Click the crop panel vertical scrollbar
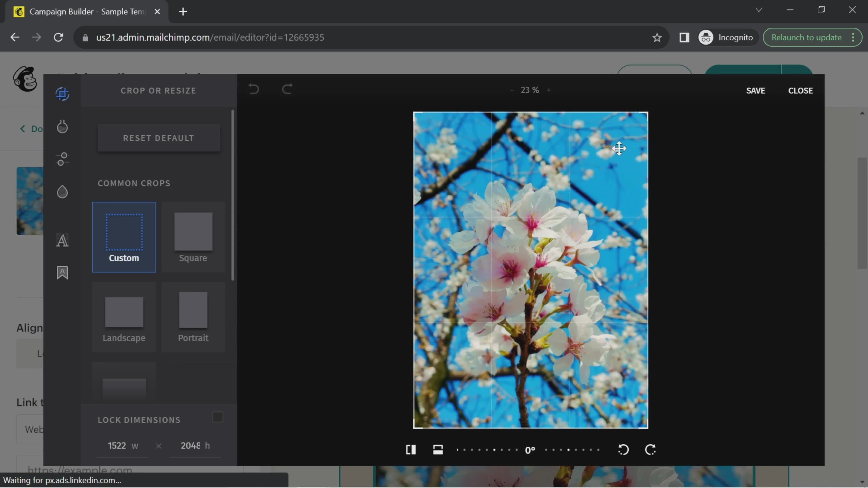Screen dimensions: 868x488 [x=233, y=195]
